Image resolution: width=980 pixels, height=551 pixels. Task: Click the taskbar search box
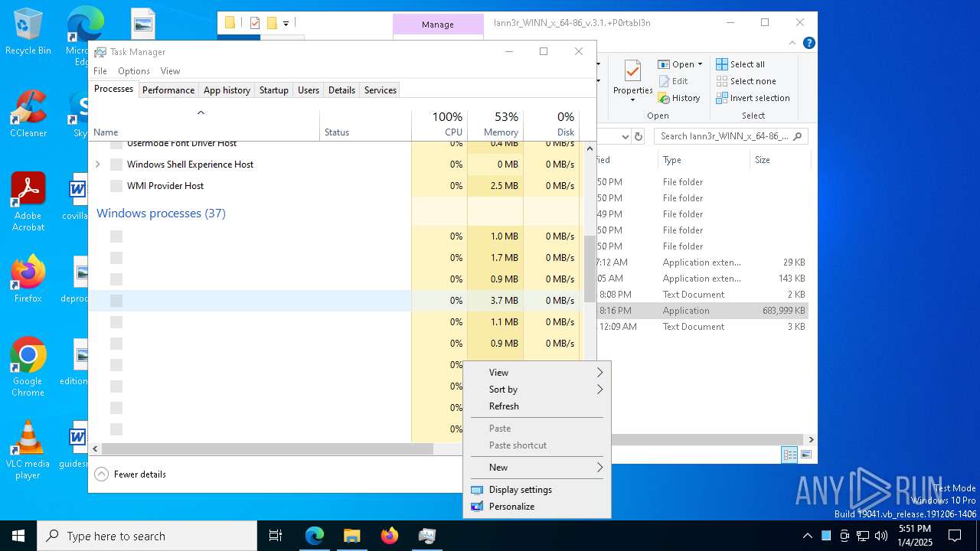(x=147, y=536)
